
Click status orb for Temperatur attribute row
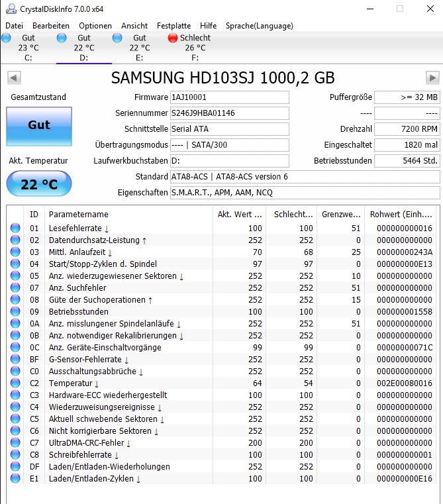tap(15, 383)
